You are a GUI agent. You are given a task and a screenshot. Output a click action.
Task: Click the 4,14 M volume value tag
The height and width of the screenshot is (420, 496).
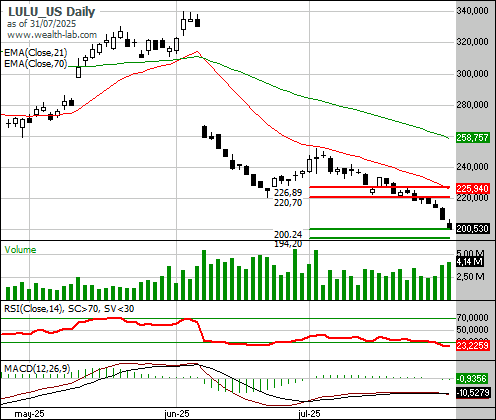[470, 262]
